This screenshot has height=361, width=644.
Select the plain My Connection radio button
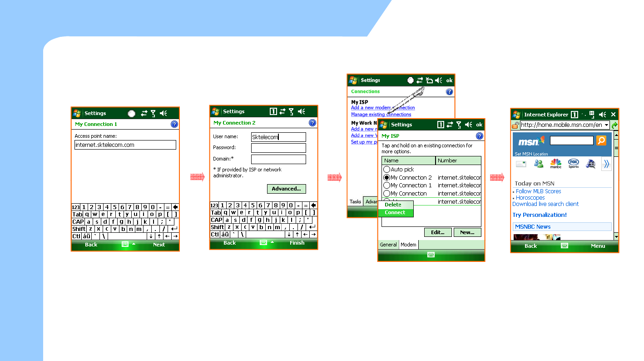(387, 194)
